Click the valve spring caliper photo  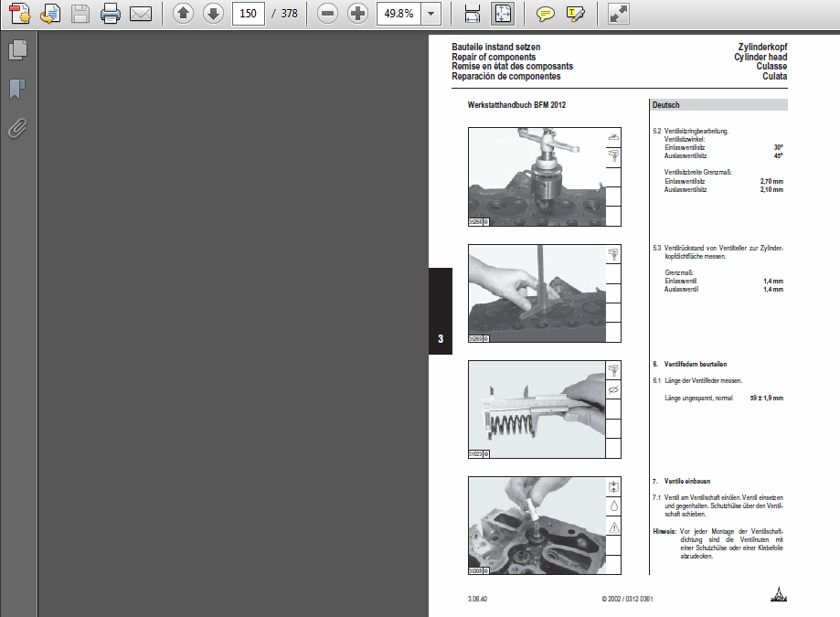(537, 410)
